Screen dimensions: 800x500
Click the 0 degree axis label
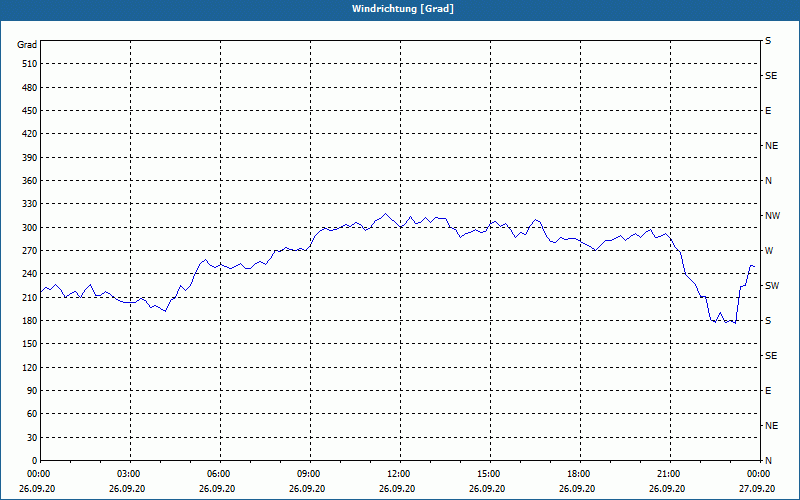click(35, 461)
